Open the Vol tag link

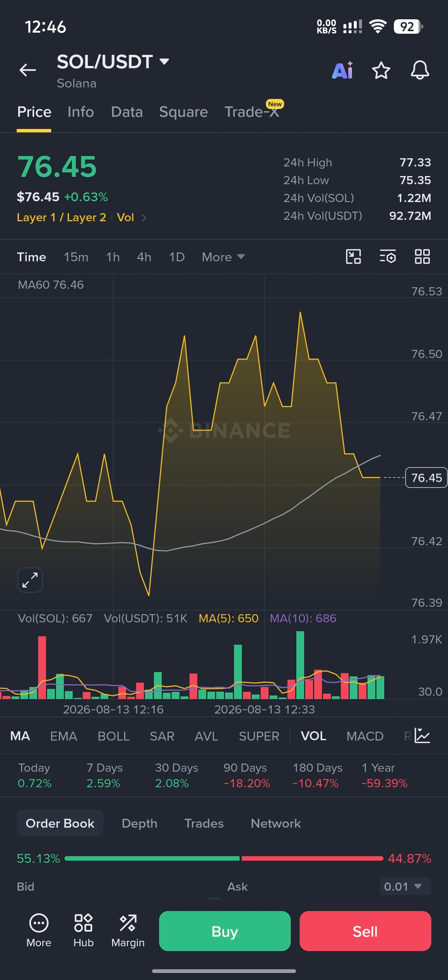pos(125,217)
